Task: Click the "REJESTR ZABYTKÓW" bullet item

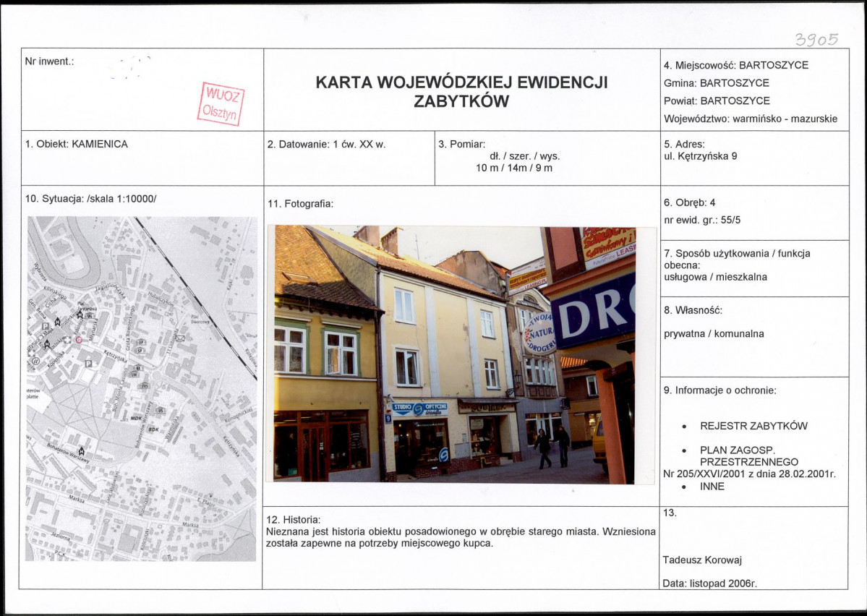Action: pyautogui.click(x=753, y=427)
